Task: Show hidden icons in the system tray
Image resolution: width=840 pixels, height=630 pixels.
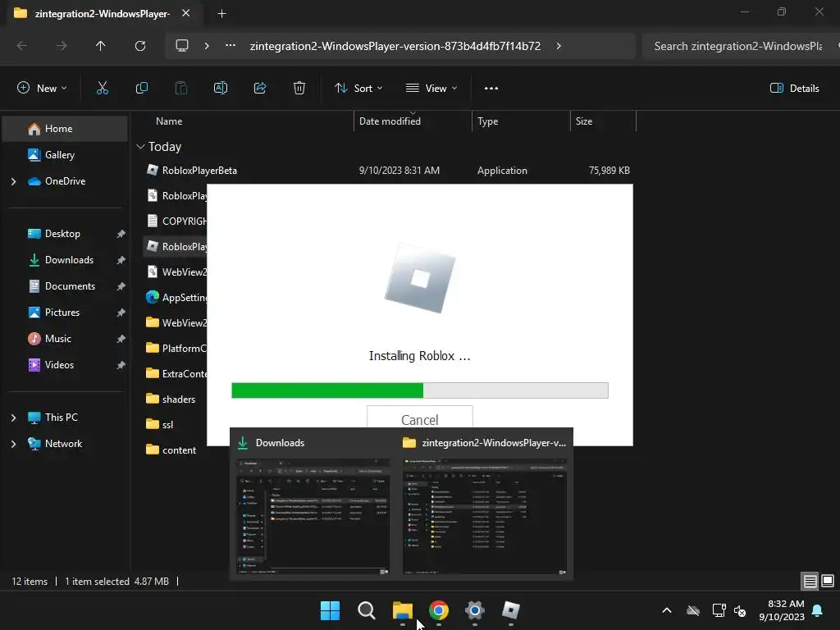Action: [x=667, y=610]
